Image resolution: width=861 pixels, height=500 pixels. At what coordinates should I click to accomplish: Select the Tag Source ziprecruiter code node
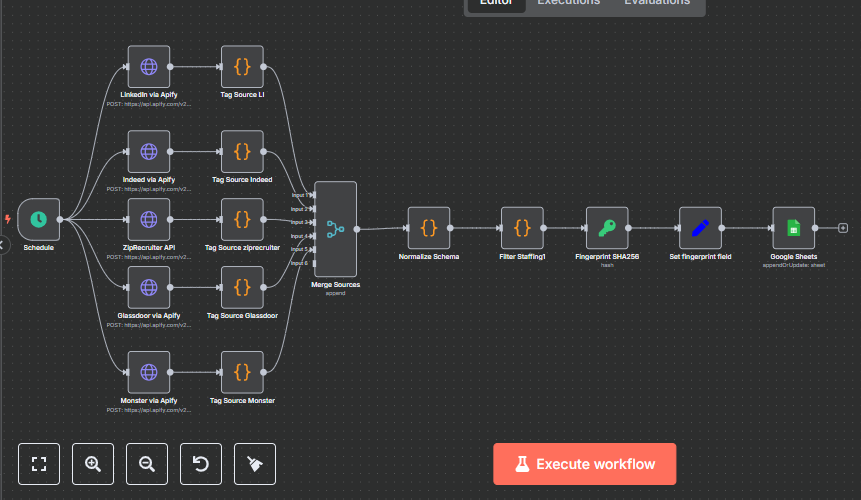[x=242, y=220]
